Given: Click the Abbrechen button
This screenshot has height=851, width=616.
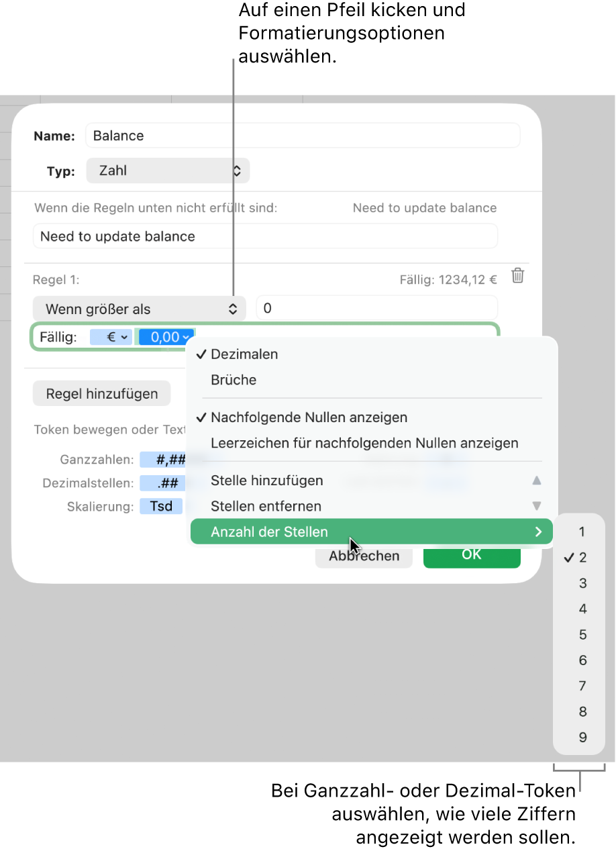Looking at the screenshot, I should (x=364, y=556).
